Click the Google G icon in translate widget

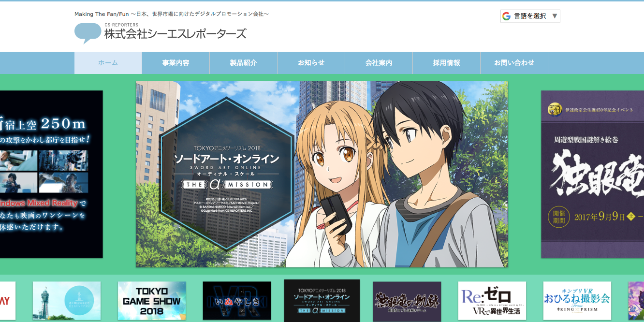tap(506, 16)
